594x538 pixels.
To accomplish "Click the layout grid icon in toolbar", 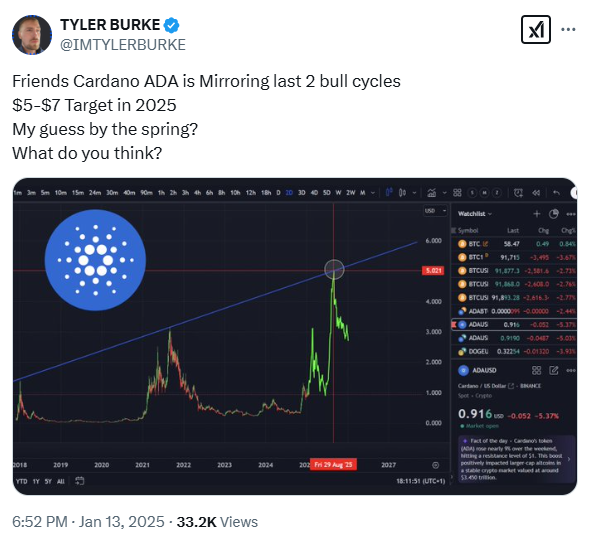I will [457, 193].
